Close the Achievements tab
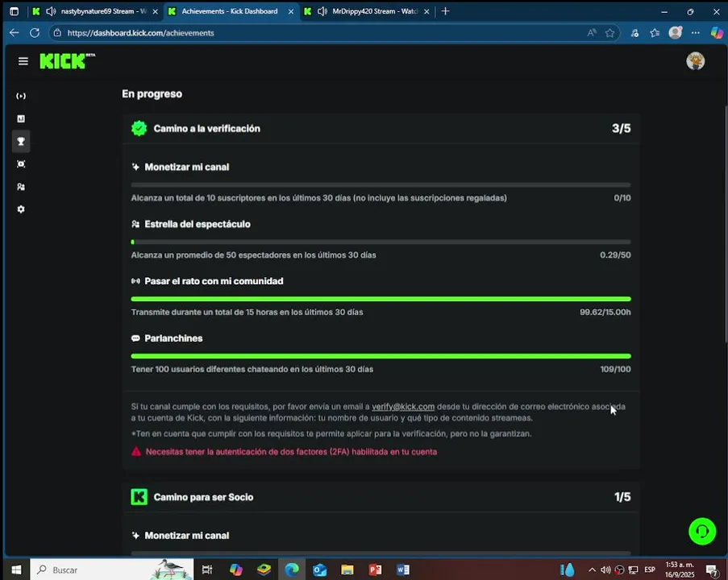 click(x=291, y=11)
